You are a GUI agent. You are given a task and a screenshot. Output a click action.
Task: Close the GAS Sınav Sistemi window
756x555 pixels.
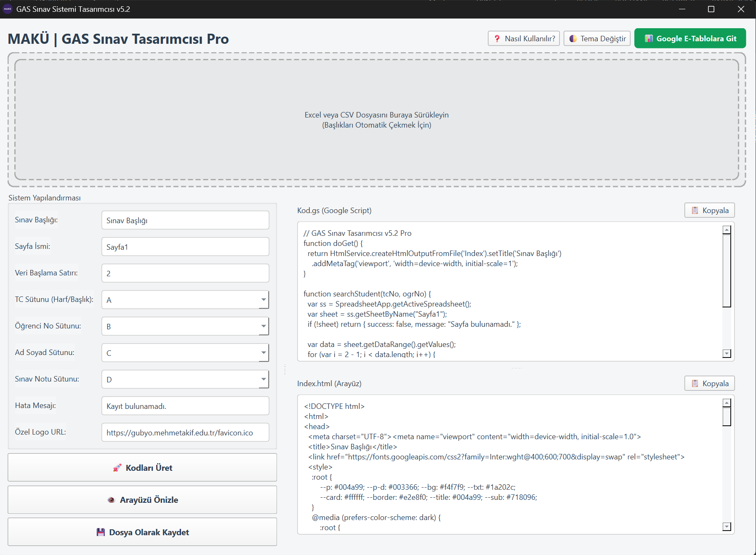tap(741, 9)
